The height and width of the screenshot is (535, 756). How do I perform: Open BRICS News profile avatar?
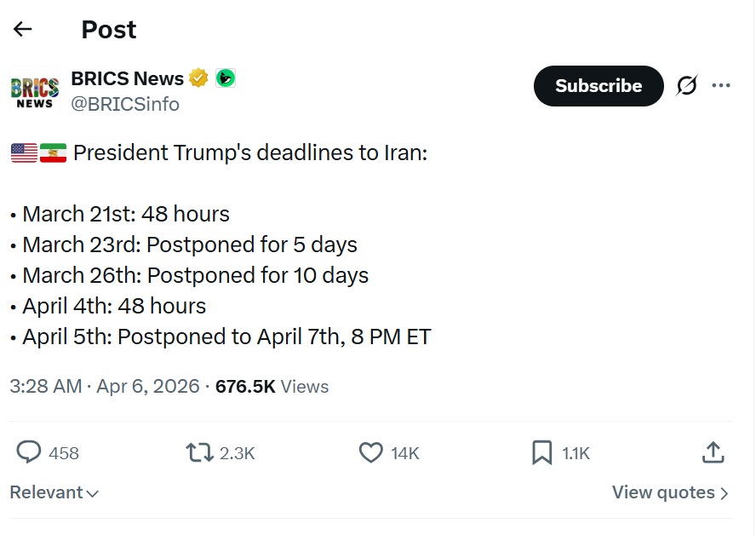[x=35, y=92]
